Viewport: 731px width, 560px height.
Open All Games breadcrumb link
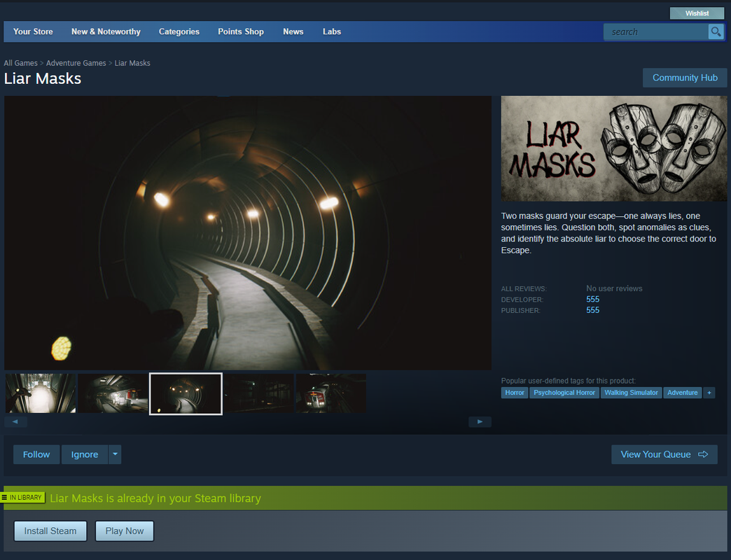coord(20,63)
